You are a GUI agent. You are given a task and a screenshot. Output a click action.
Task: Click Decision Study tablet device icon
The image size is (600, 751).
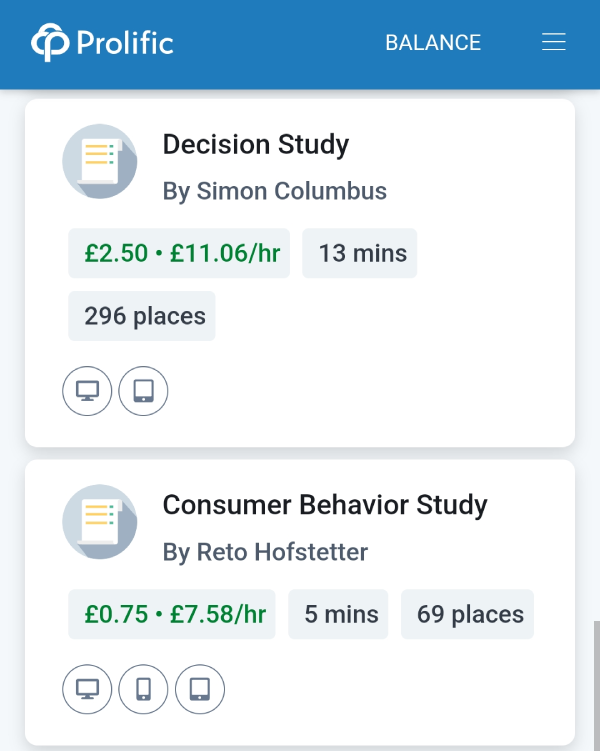(x=143, y=391)
